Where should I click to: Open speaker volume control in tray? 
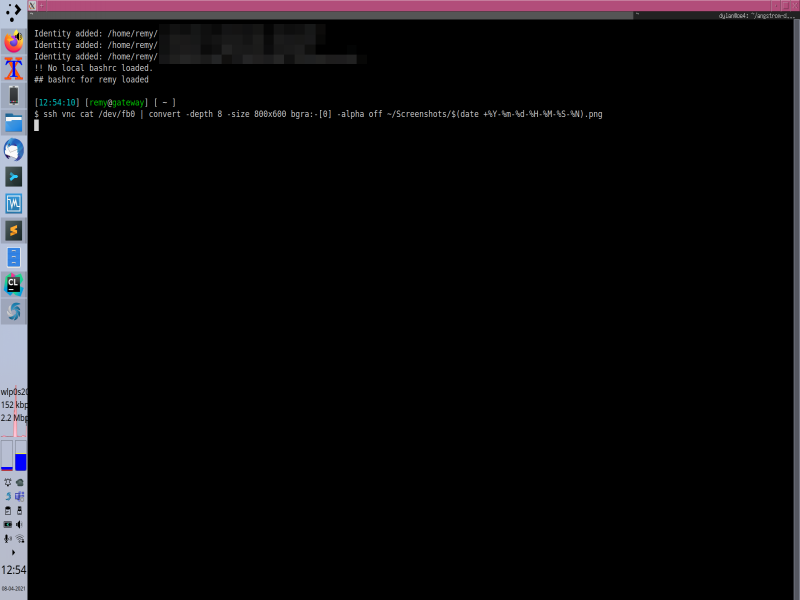[19, 524]
